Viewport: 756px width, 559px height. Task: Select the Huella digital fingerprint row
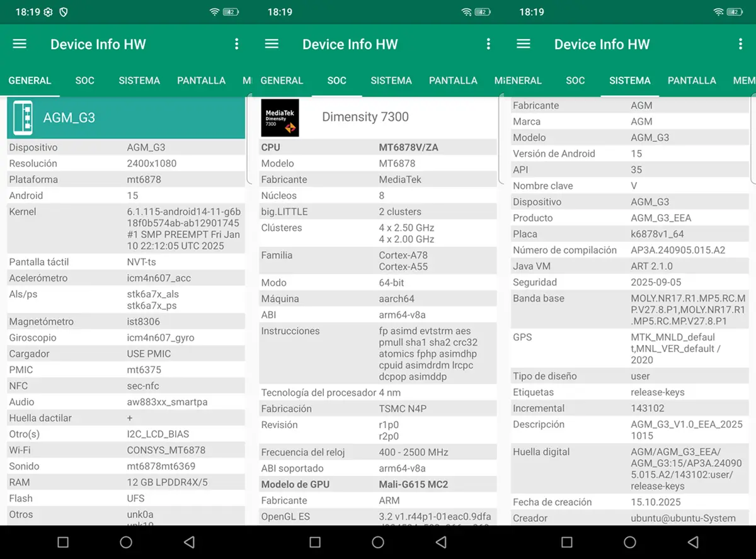pos(630,469)
